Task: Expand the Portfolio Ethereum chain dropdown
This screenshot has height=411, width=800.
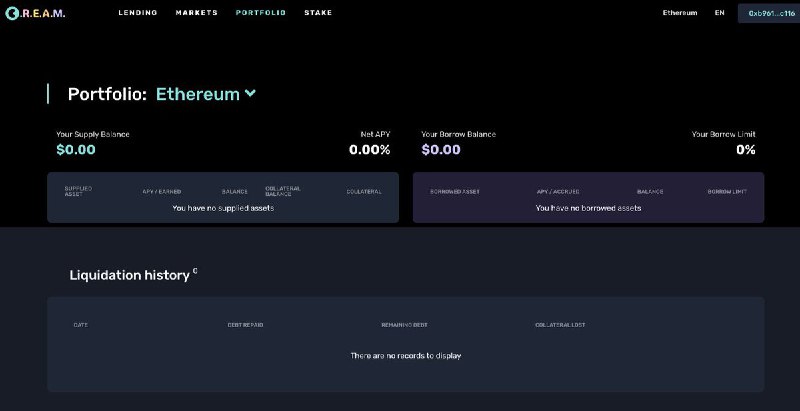Action: (206, 94)
